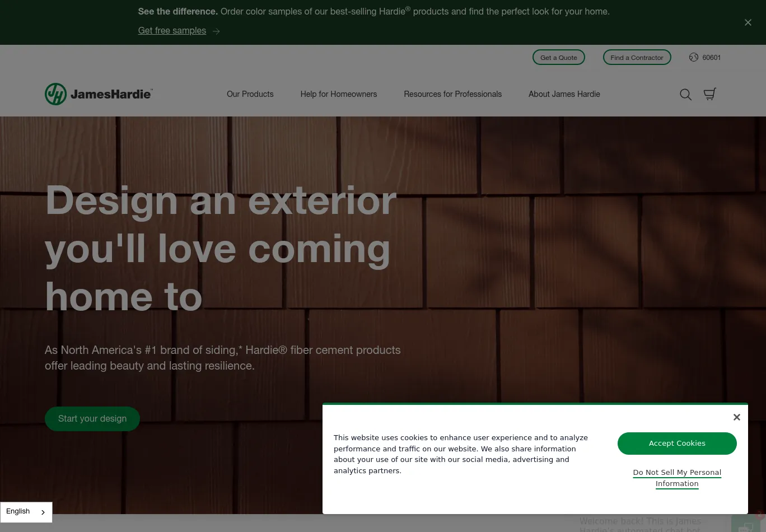The image size is (766, 532).
Task: Click the 60601 zip code
Action: [x=712, y=58]
